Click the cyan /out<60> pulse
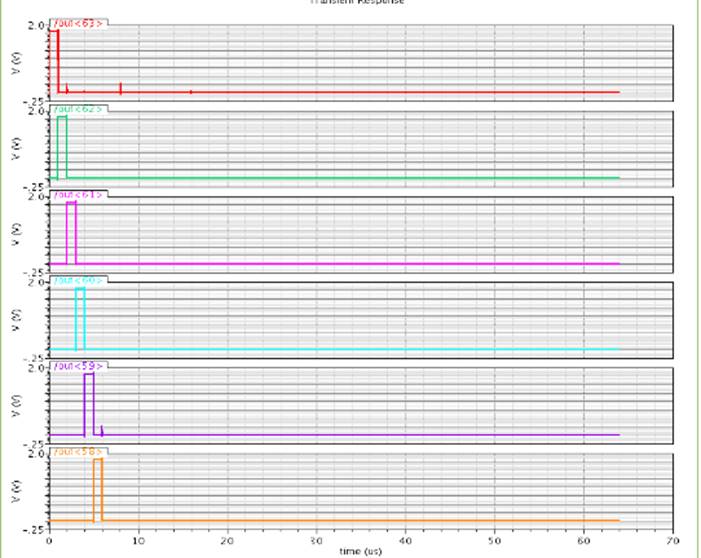 point(80,290)
